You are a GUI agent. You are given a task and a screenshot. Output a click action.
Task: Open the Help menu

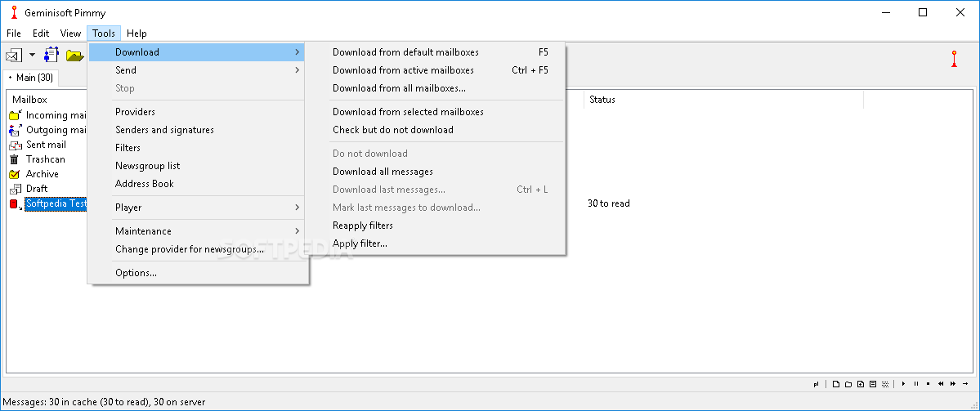(x=136, y=34)
